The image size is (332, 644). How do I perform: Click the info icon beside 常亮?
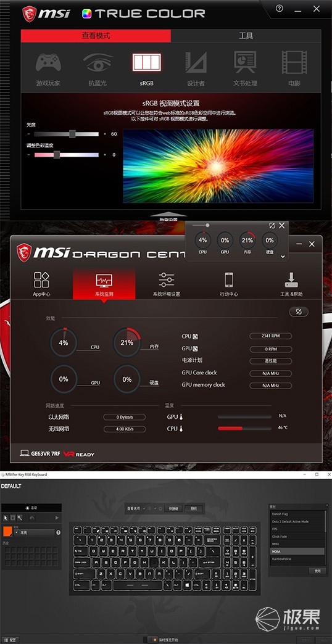click(x=59, y=532)
